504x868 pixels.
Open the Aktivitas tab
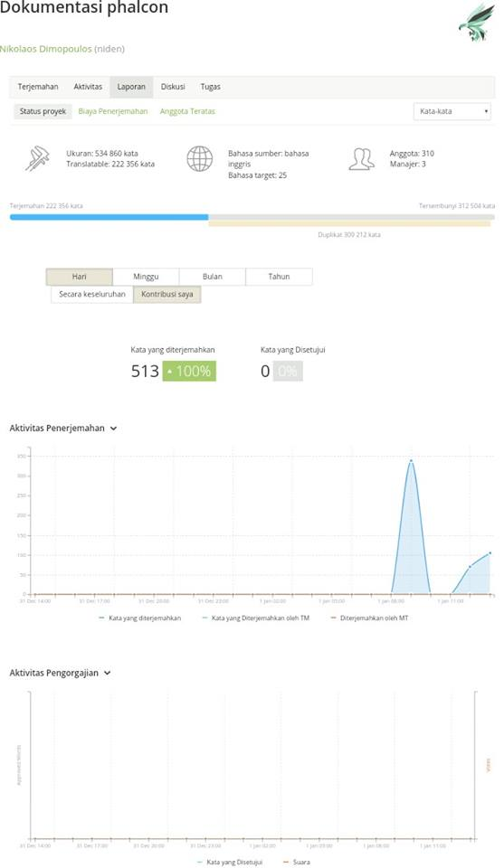point(88,87)
